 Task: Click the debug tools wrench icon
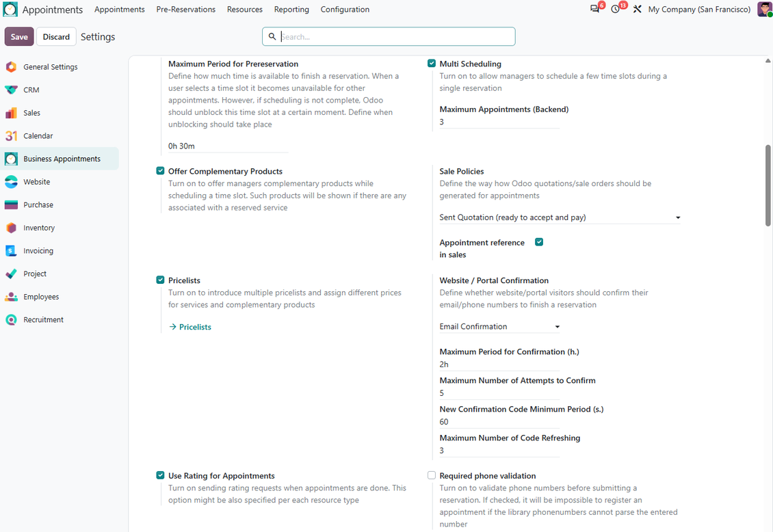(x=637, y=10)
